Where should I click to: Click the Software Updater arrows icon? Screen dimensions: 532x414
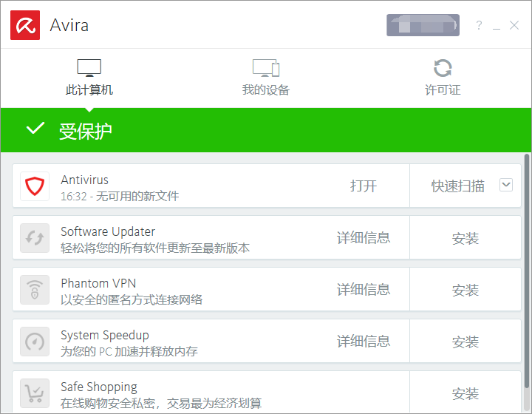click(x=35, y=238)
